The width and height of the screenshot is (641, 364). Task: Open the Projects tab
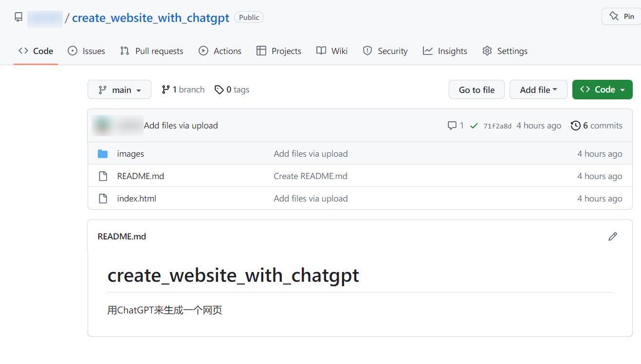(x=279, y=51)
